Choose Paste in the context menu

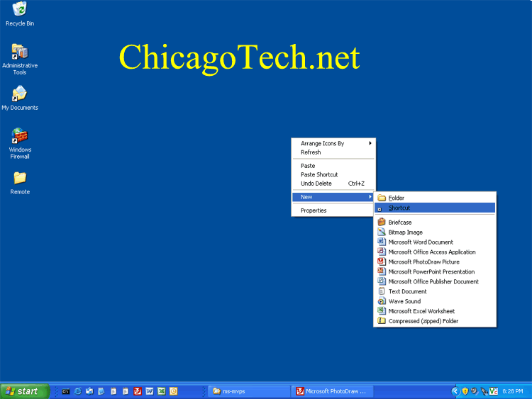click(333, 166)
